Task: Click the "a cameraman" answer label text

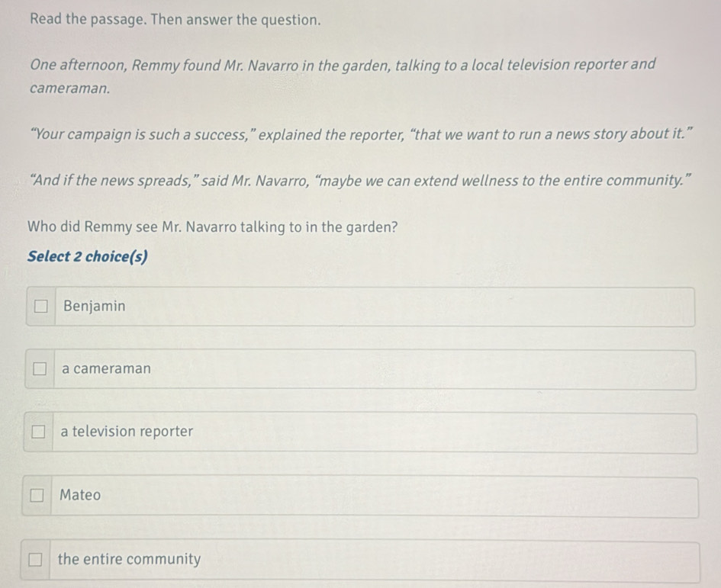Action: coord(106,368)
